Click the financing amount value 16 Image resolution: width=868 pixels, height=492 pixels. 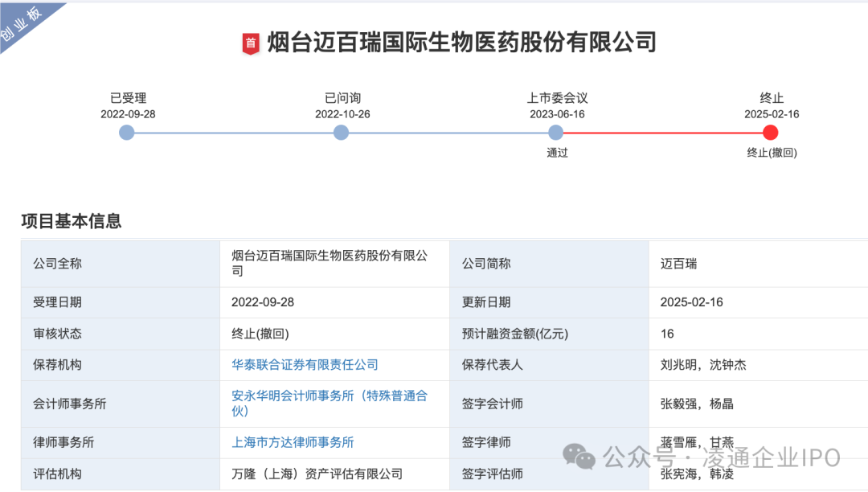[667, 334]
